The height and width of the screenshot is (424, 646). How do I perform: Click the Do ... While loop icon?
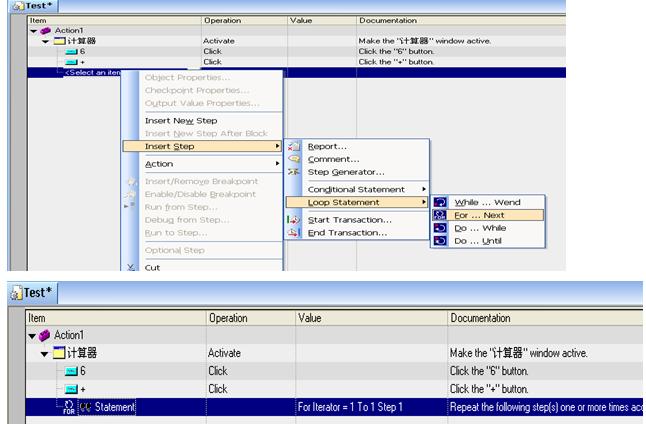[441, 227]
